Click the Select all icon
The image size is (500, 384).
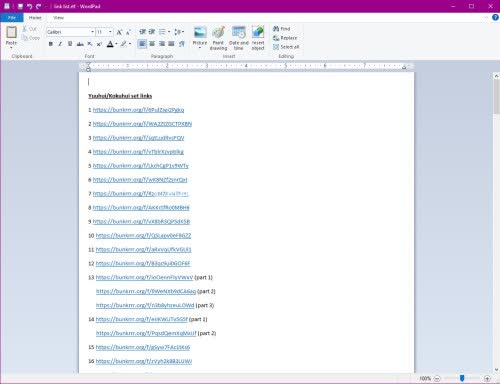click(276, 47)
